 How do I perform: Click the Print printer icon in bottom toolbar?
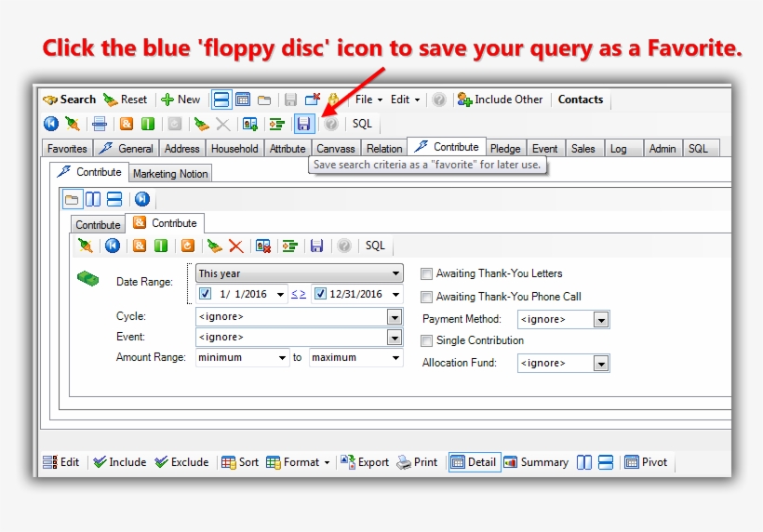click(404, 462)
